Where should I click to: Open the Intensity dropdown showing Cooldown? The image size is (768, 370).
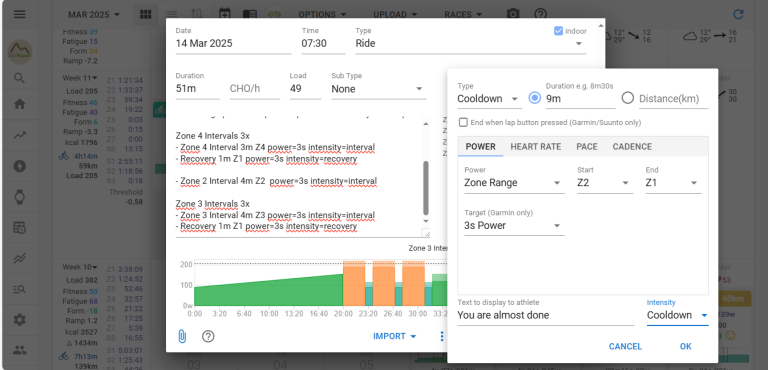(677, 316)
